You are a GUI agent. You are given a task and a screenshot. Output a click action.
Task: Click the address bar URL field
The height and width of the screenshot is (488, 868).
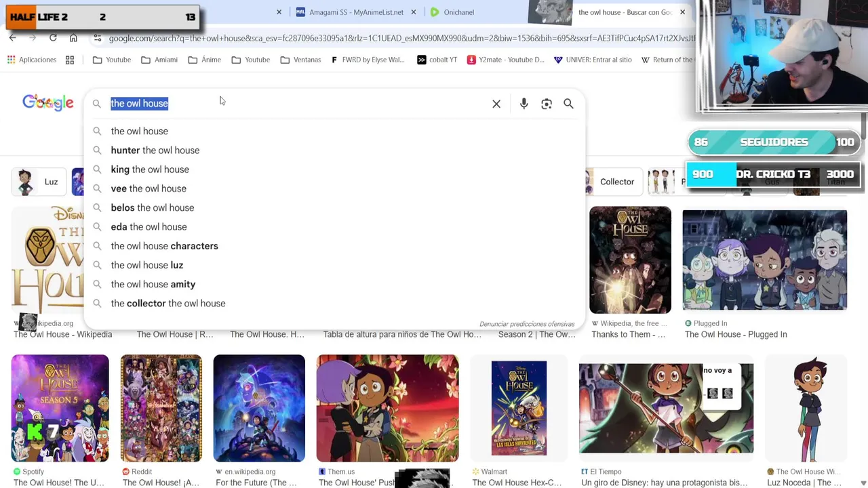400,38
